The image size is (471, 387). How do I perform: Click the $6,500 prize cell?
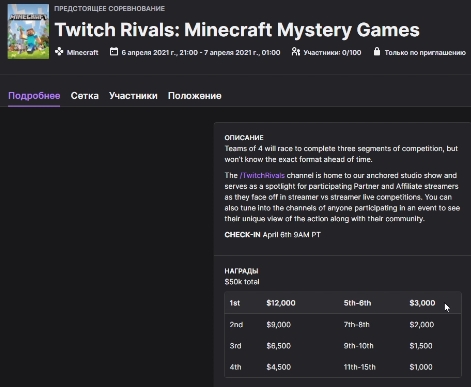point(279,346)
